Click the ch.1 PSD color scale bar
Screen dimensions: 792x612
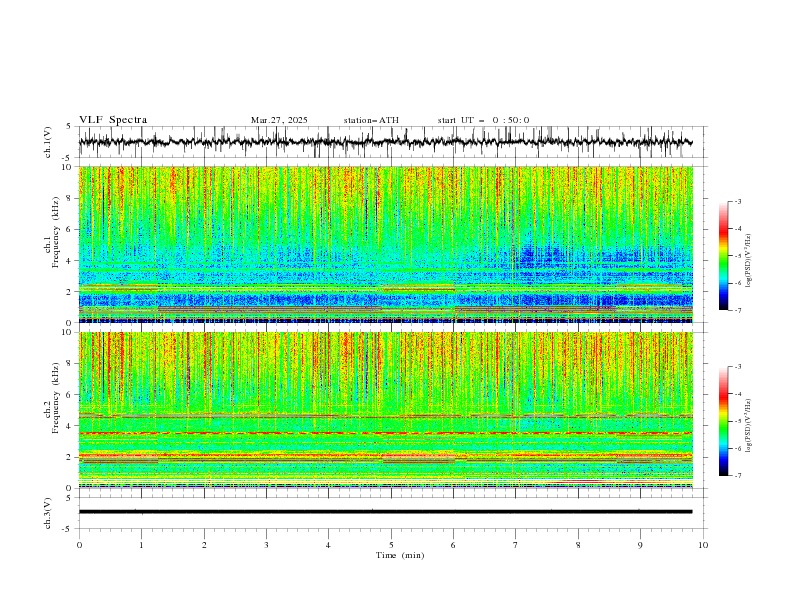[723, 256]
